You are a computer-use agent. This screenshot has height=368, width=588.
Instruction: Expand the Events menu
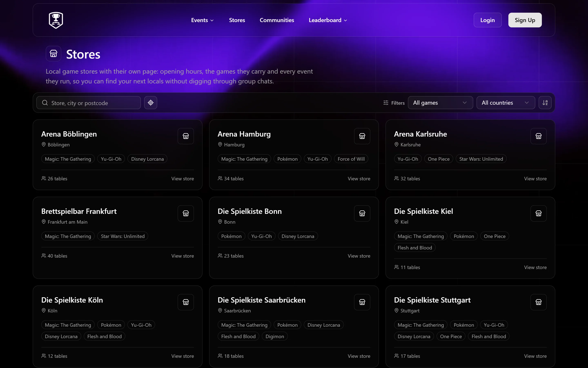[x=202, y=20]
